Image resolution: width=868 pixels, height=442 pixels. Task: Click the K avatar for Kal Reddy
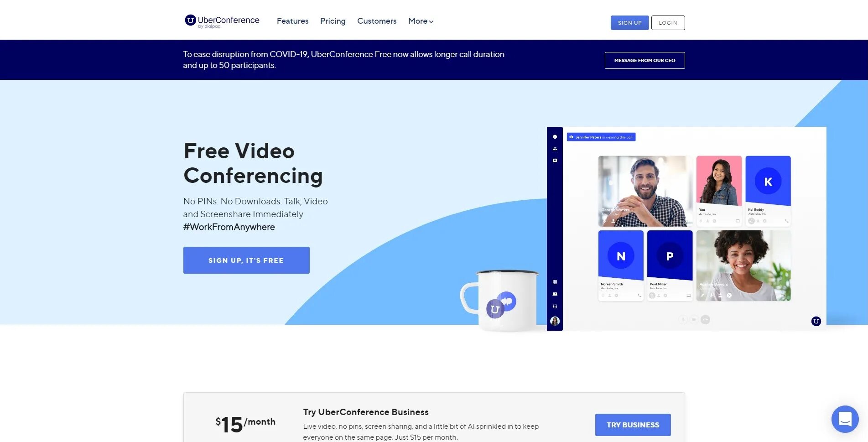[768, 181]
